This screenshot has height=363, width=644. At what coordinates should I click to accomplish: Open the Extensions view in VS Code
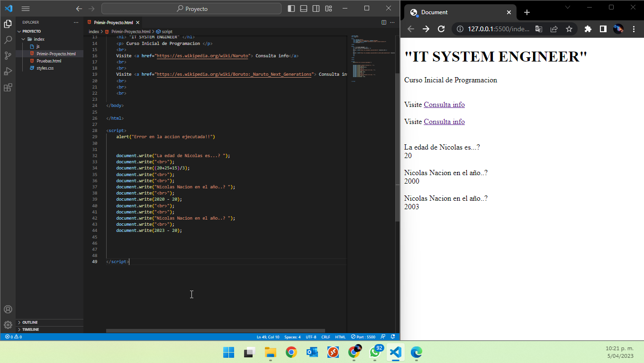[x=8, y=88]
